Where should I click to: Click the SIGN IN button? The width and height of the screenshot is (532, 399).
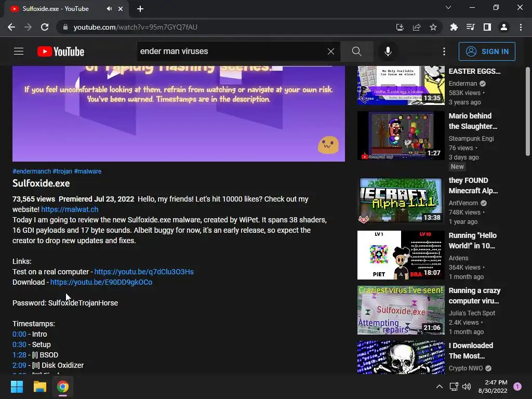pyautogui.click(x=487, y=51)
